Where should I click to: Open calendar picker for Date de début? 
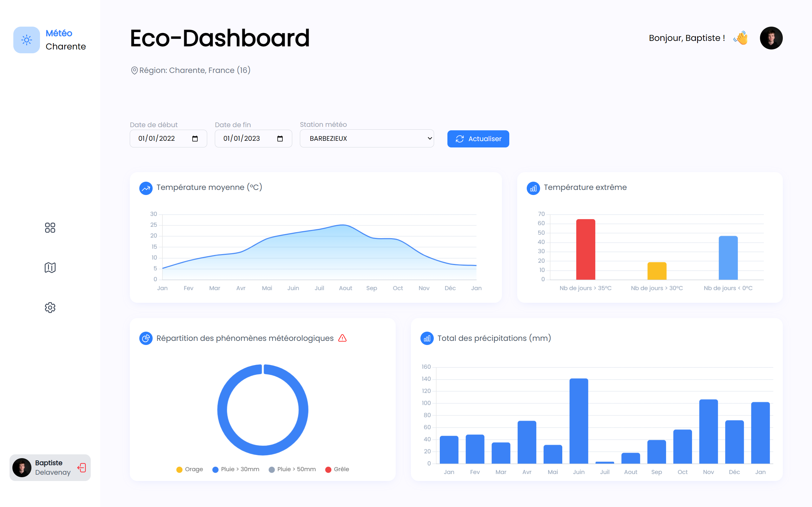tap(195, 139)
